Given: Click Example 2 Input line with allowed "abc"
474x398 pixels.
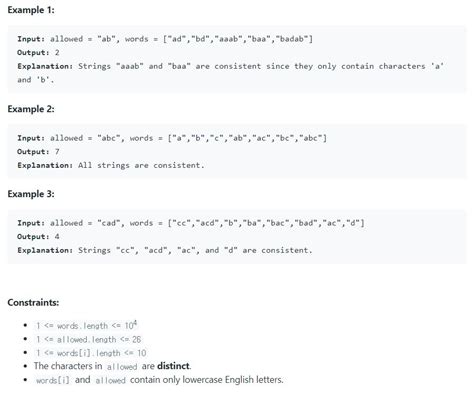Looking at the screenshot, I should [172, 138].
